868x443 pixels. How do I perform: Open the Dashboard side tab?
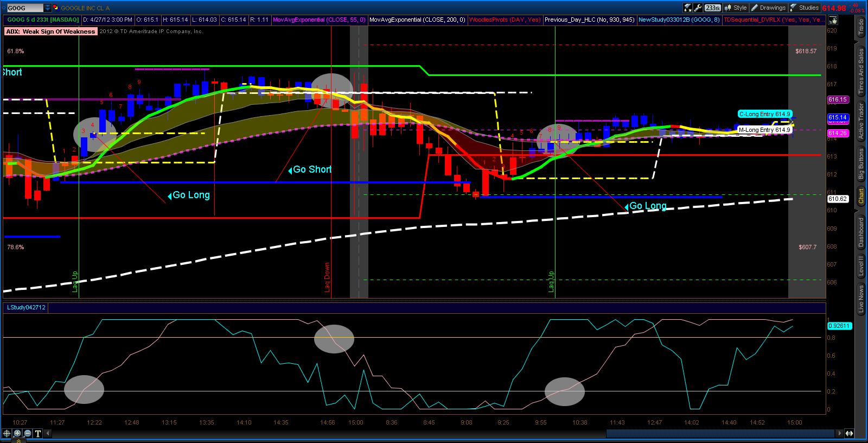coord(861,232)
